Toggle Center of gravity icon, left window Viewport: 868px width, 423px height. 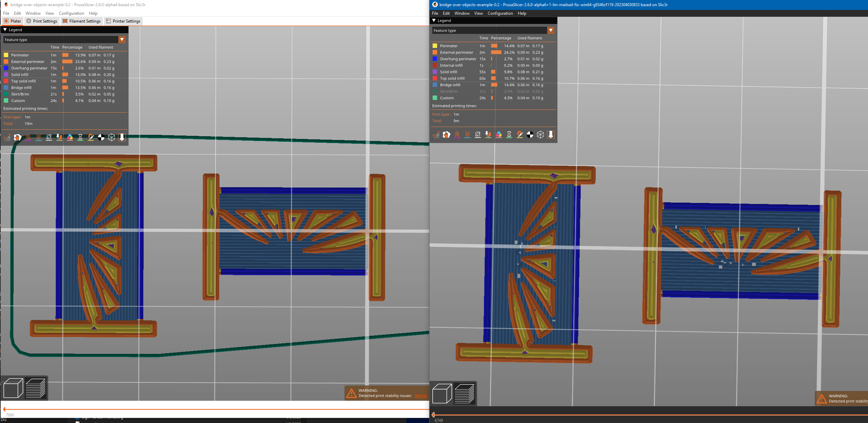(101, 138)
